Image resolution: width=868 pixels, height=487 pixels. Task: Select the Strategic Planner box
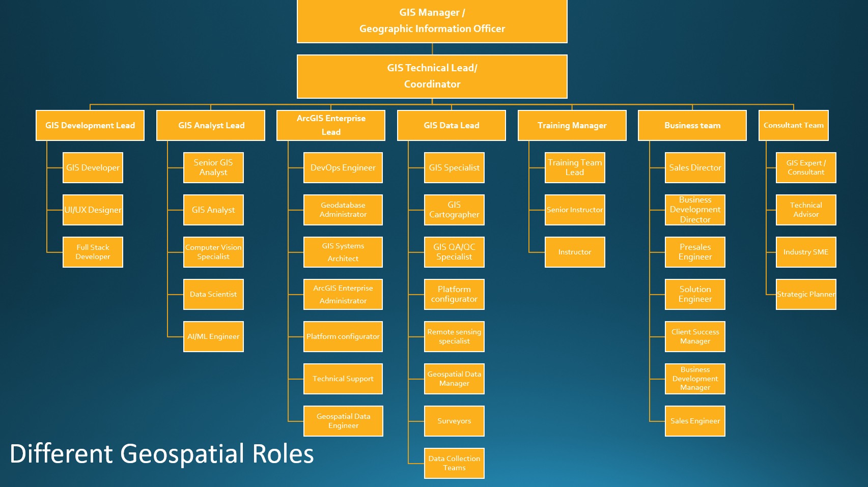coord(806,294)
